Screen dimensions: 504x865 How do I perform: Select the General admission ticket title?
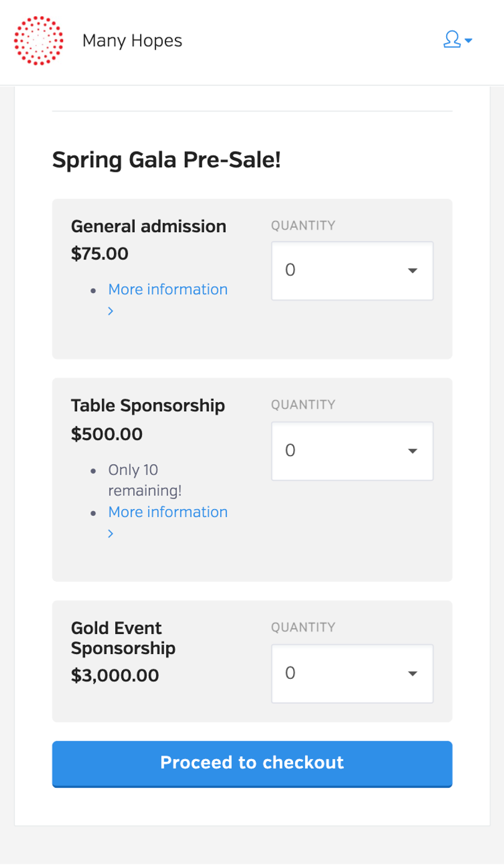pos(149,227)
